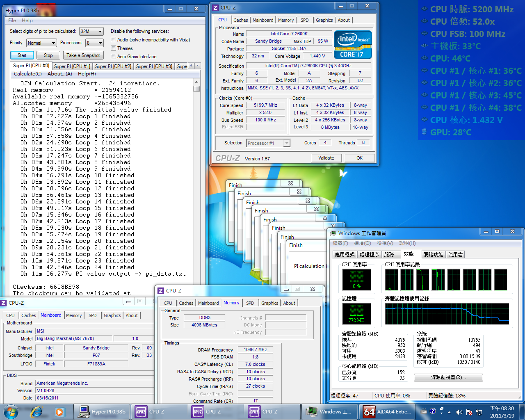This screenshot has height=420, width=525.
Task: Switch to Hyper PI 0.98b taskbar button
Action: point(102,411)
